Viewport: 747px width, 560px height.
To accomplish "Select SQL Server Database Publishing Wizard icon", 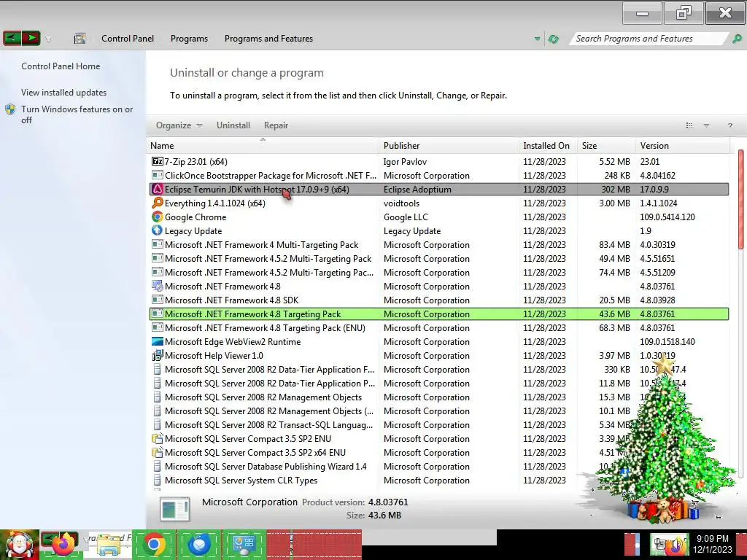I will click(158, 466).
